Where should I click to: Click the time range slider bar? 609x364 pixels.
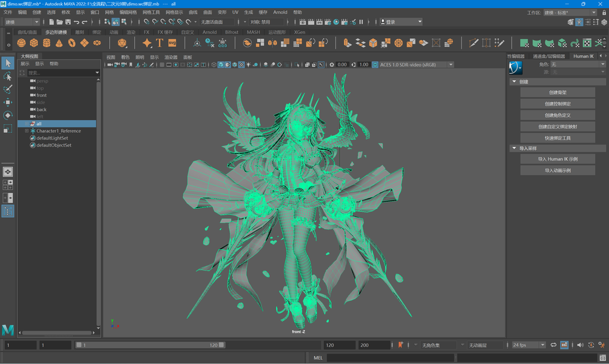click(x=149, y=345)
